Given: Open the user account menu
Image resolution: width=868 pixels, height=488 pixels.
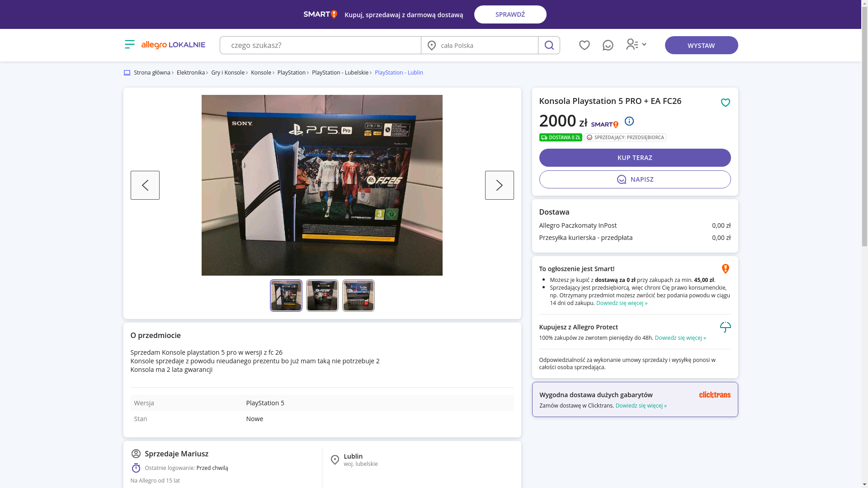Looking at the screenshot, I should pyautogui.click(x=636, y=44).
